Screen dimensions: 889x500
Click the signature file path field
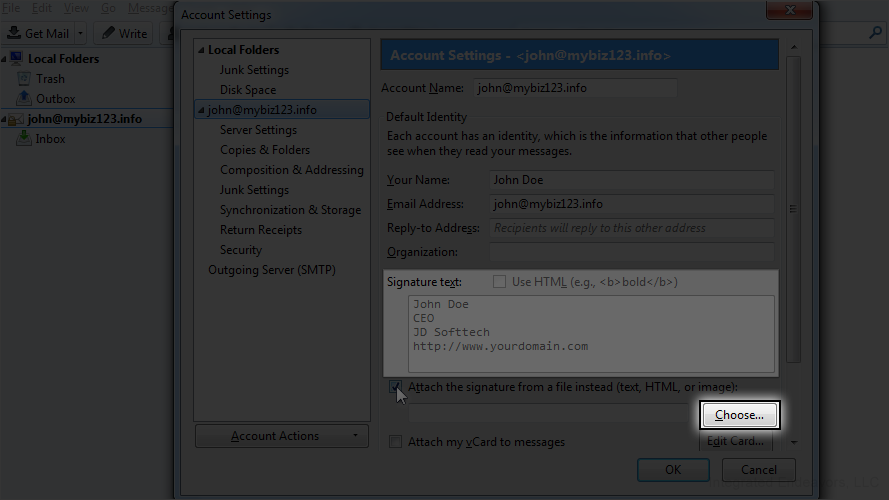pyautogui.click(x=552, y=414)
